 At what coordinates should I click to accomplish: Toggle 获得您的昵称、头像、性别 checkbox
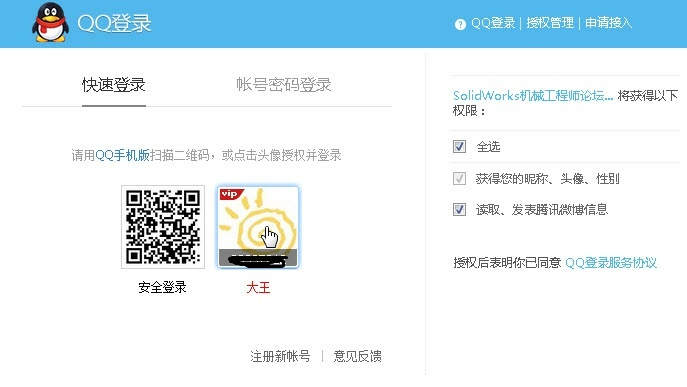tap(459, 178)
